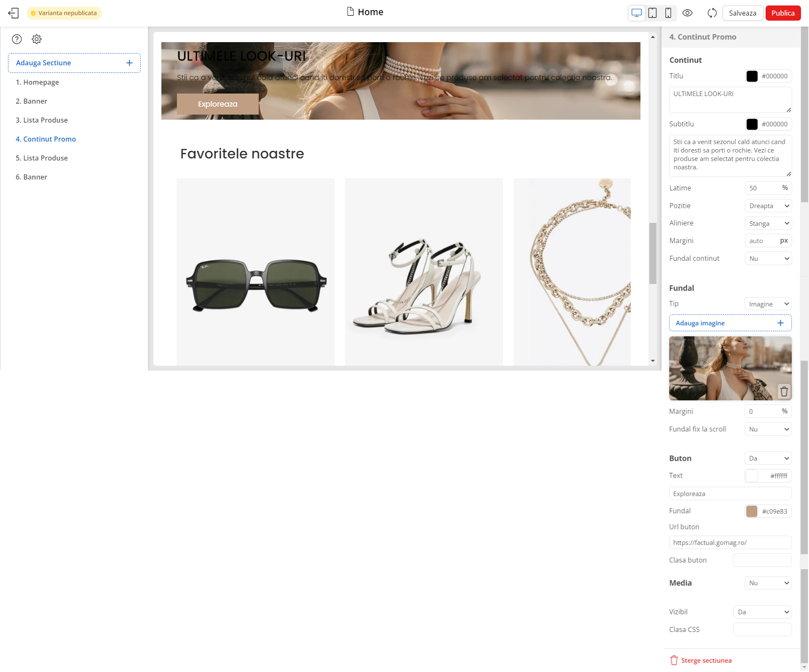Open the Fundal fix la scroll dropdown

768,429
